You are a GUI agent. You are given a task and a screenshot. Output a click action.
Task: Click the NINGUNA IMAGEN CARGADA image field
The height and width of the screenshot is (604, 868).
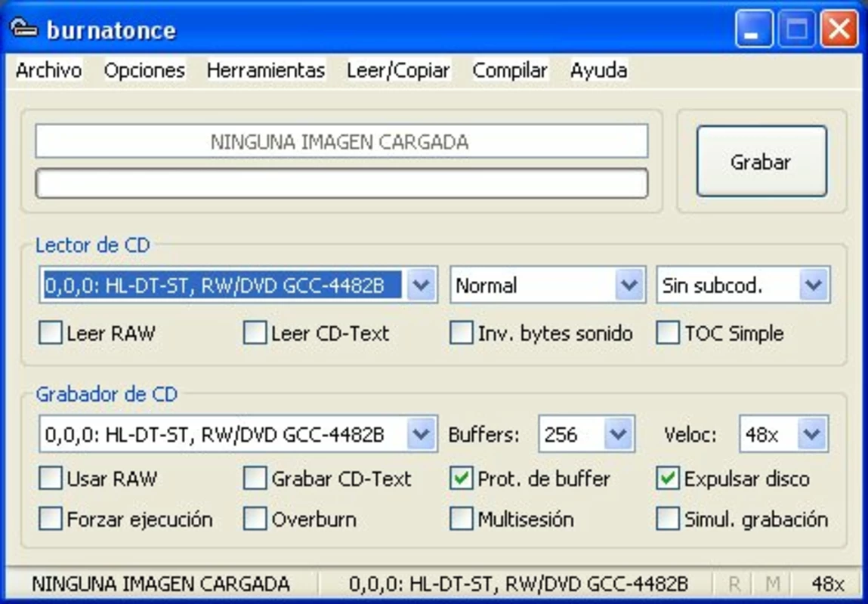(x=341, y=142)
